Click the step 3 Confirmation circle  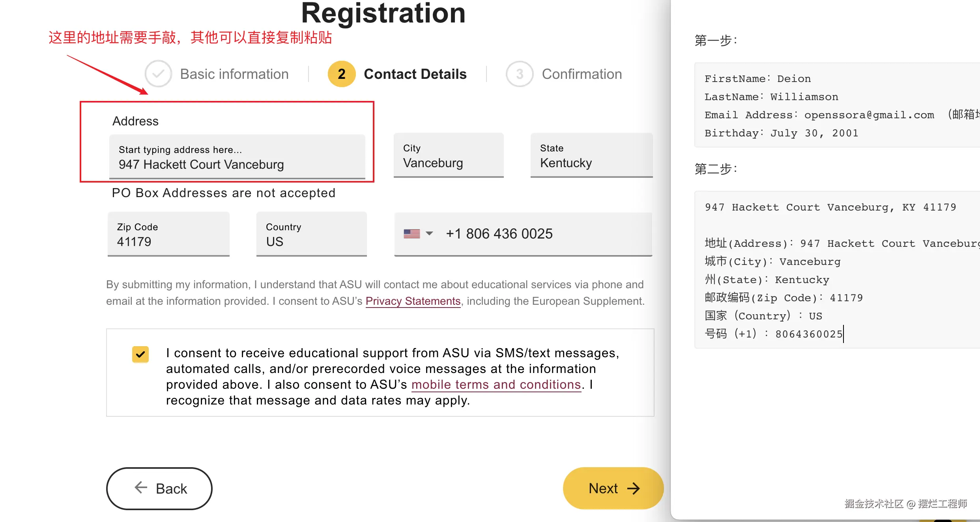click(519, 74)
